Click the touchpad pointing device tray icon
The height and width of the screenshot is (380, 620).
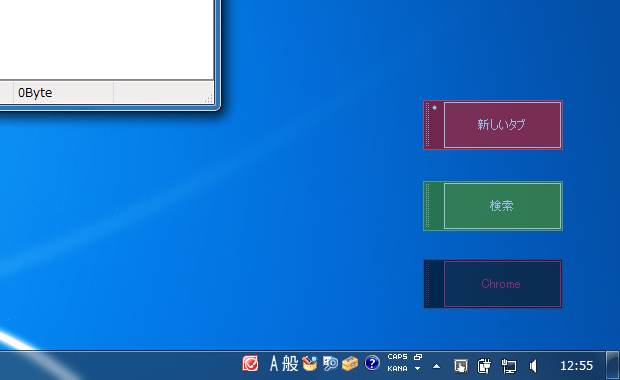click(x=461, y=366)
